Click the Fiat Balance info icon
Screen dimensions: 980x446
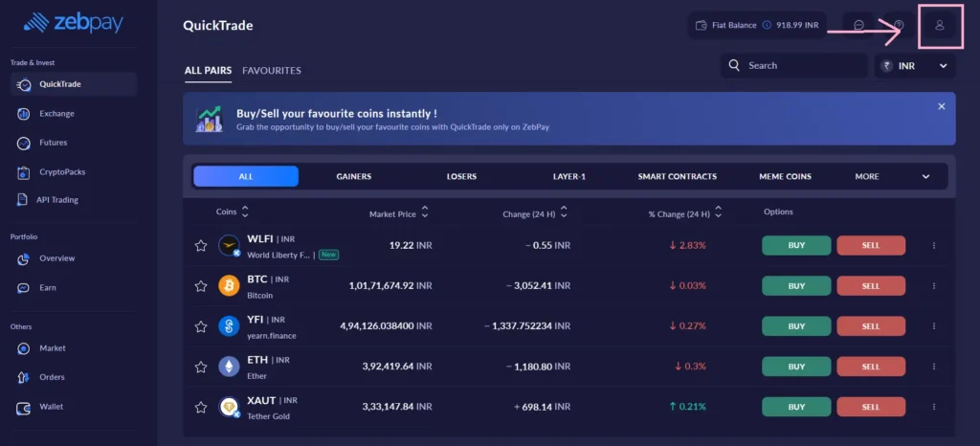click(x=767, y=26)
